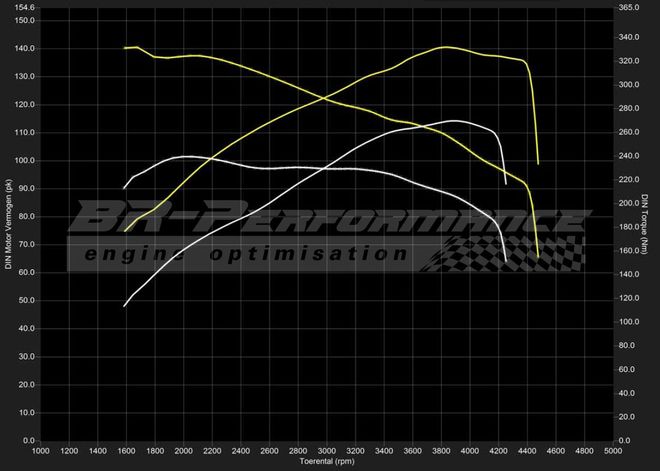Click the white power curve peak near 3900 rpm
The image size is (660, 471).
click(x=455, y=121)
